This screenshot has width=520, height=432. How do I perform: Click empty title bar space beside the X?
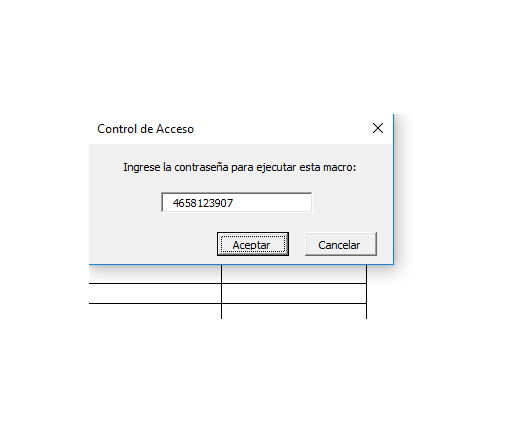pos(280,129)
